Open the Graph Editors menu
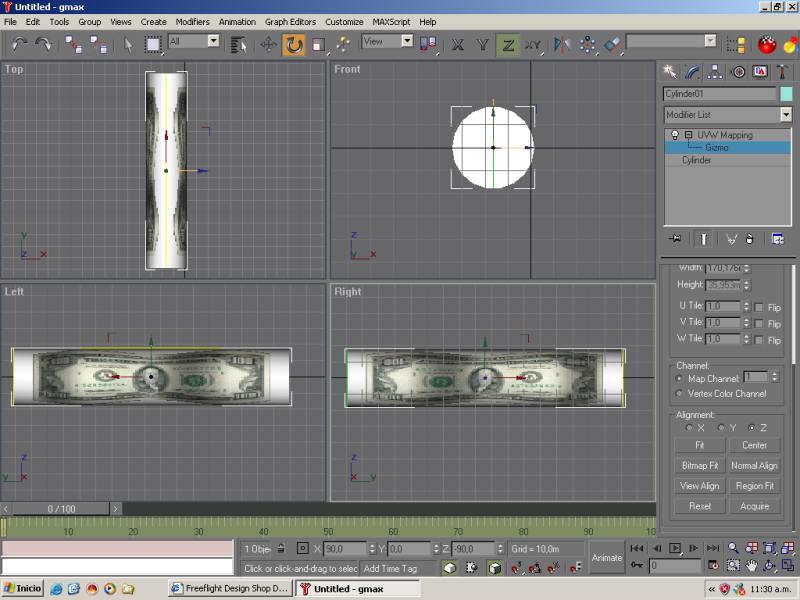Viewport: 800px width, 600px height. click(291, 21)
